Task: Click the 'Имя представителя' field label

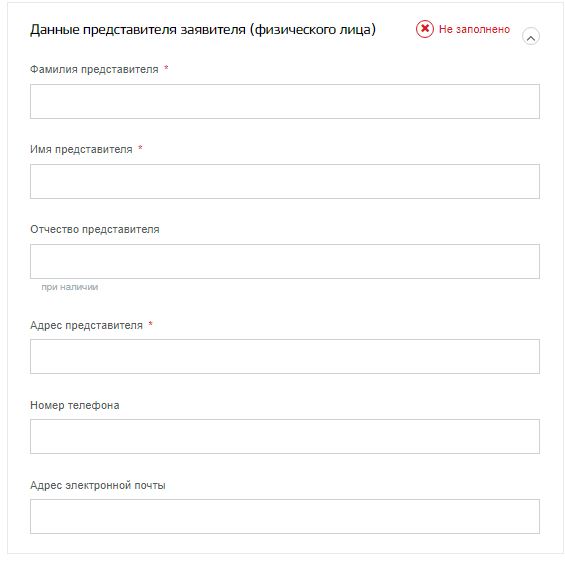Action: (x=81, y=149)
